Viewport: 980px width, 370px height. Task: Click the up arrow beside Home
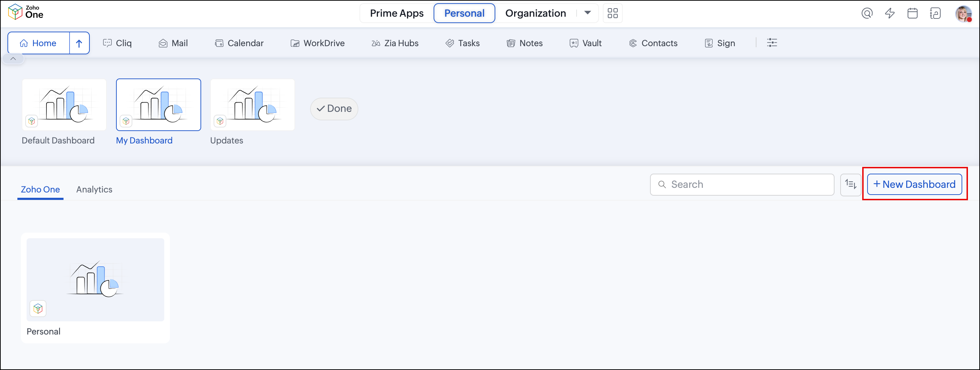[x=79, y=43]
